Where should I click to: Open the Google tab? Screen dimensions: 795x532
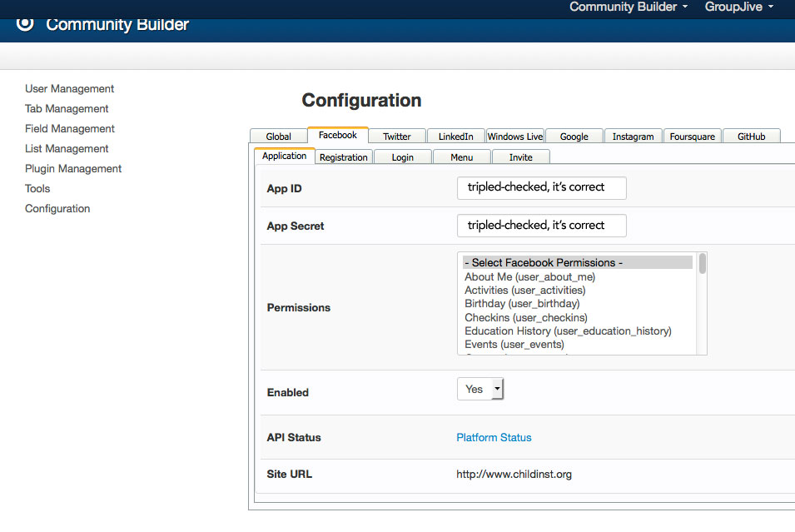574,136
